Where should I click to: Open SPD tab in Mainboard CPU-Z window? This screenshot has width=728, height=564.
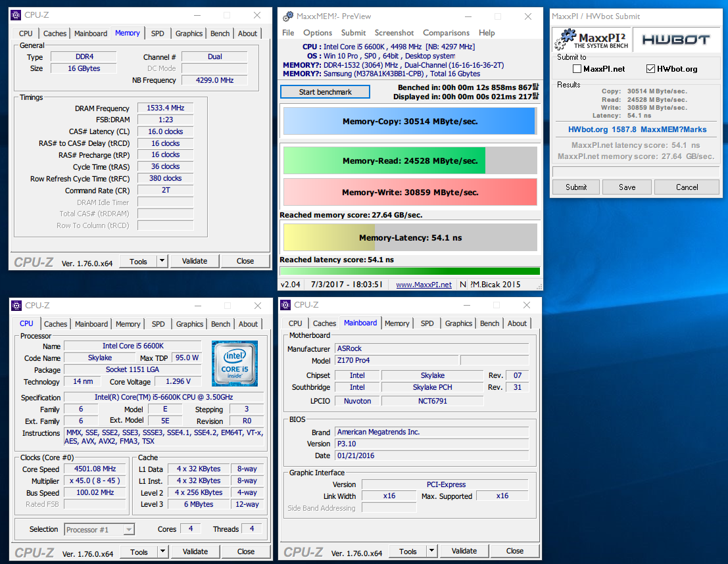(x=427, y=323)
